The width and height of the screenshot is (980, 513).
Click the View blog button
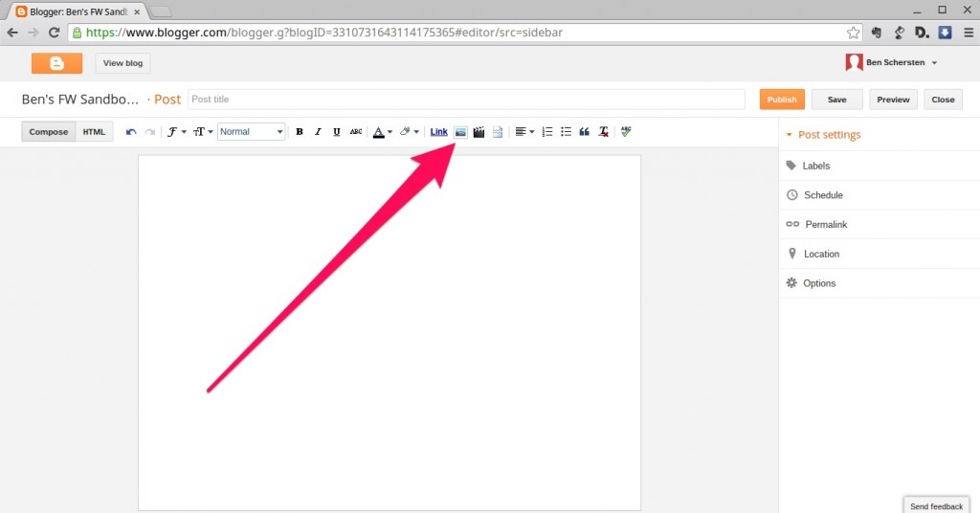[x=122, y=63]
